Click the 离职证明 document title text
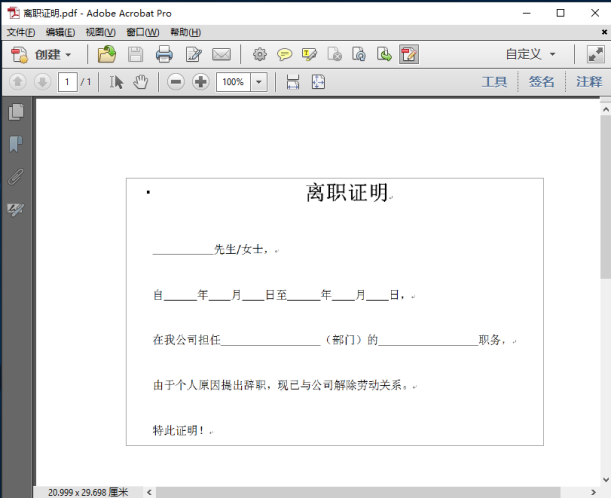This screenshot has height=498, width=611. [x=347, y=192]
